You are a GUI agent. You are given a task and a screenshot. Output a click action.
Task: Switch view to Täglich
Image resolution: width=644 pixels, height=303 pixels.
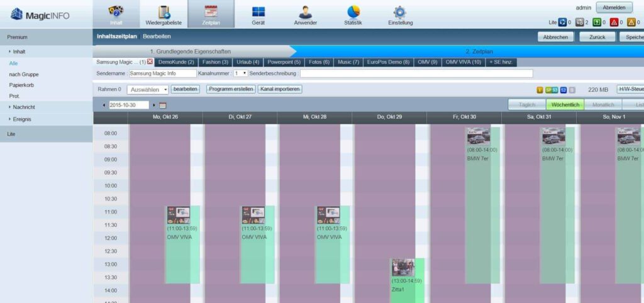527,105
